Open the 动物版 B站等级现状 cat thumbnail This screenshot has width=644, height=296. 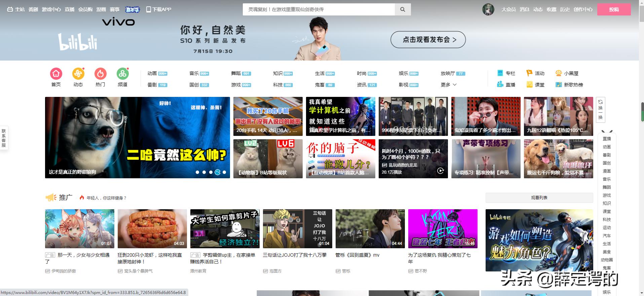(x=268, y=159)
